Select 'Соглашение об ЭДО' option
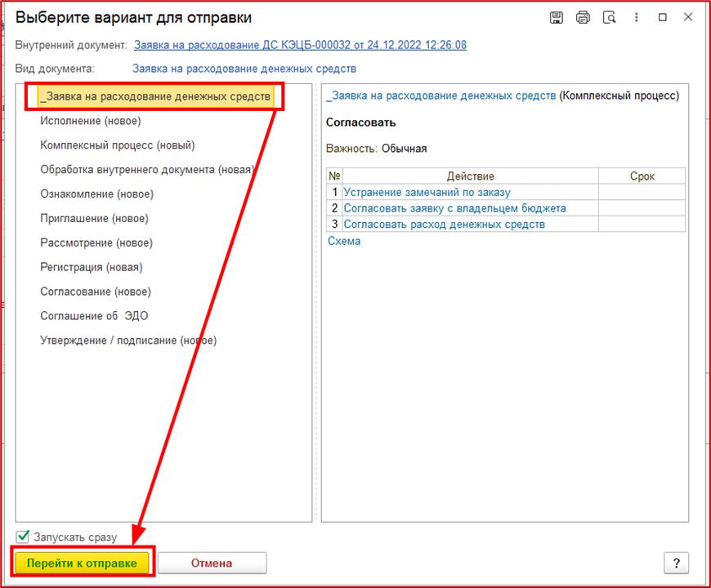The image size is (711, 588). point(94,316)
